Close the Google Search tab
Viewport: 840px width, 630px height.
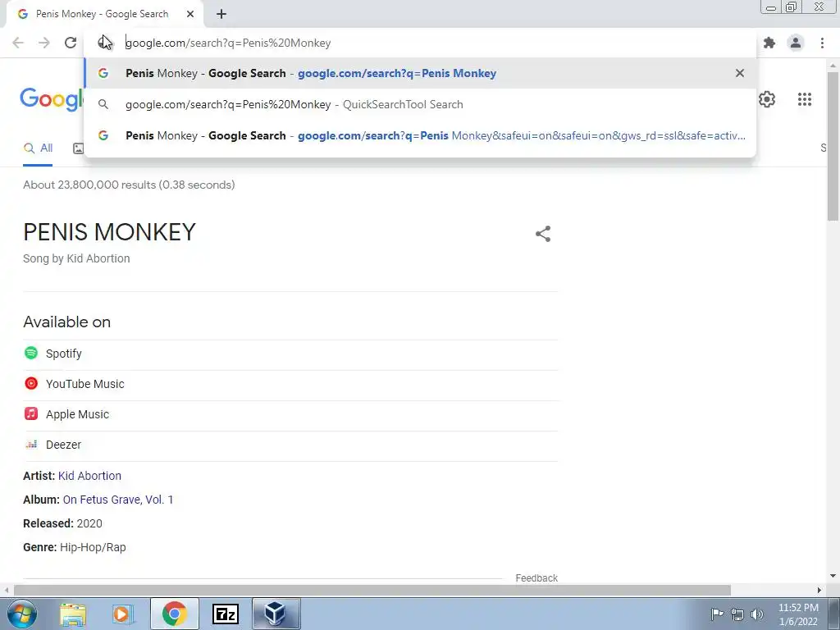pos(190,14)
